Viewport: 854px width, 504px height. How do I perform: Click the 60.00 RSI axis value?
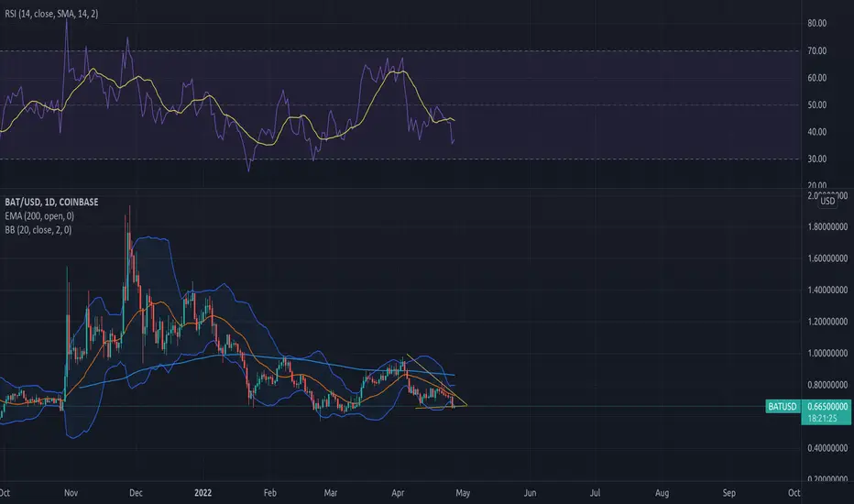pyautogui.click(x=817, y=78)
